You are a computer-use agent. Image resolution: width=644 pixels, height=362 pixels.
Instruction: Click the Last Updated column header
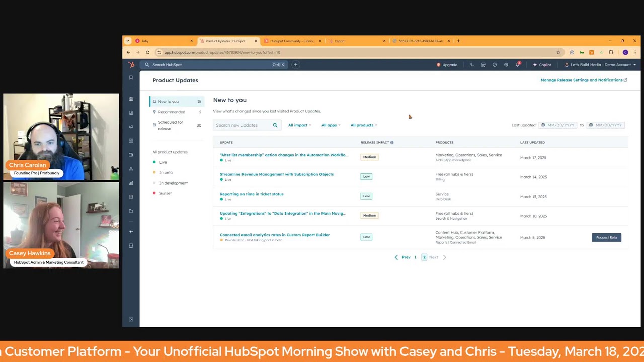coord(532,143)
